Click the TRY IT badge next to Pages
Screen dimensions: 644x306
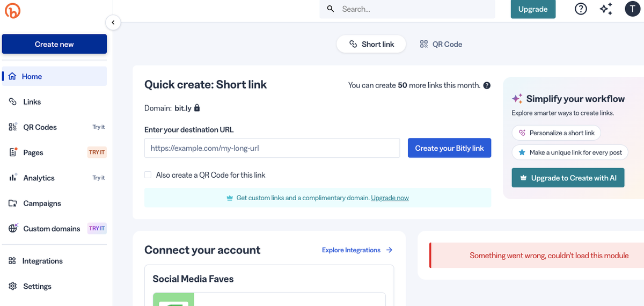click(x=97, y=152)
